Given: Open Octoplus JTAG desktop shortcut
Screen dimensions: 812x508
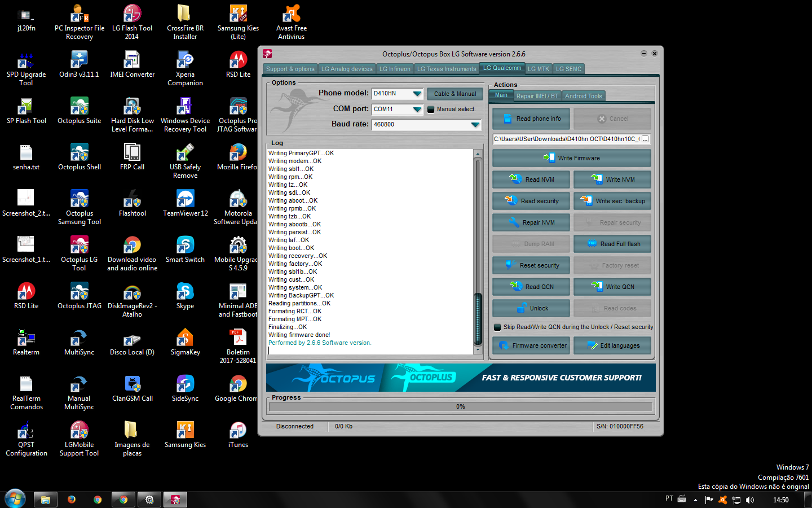Looking at the screenshot, I should click(80, 296).
